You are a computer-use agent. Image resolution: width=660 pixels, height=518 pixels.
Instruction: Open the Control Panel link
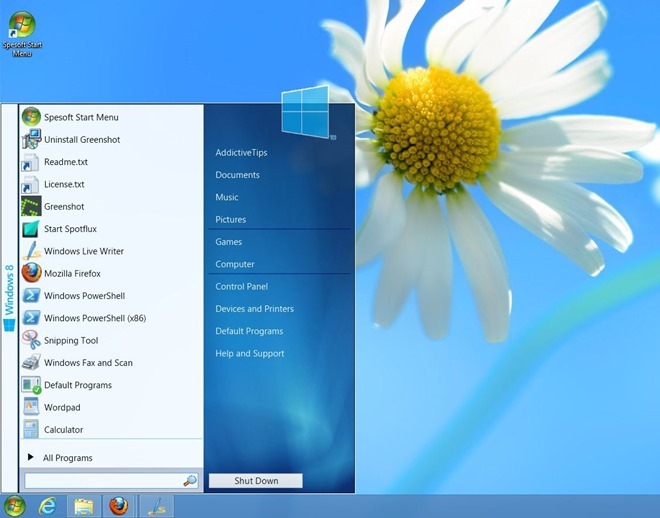tap(241, 287)
